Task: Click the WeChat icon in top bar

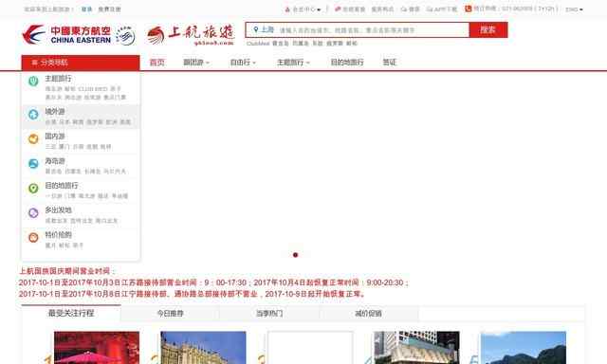Action: [404, 9]
